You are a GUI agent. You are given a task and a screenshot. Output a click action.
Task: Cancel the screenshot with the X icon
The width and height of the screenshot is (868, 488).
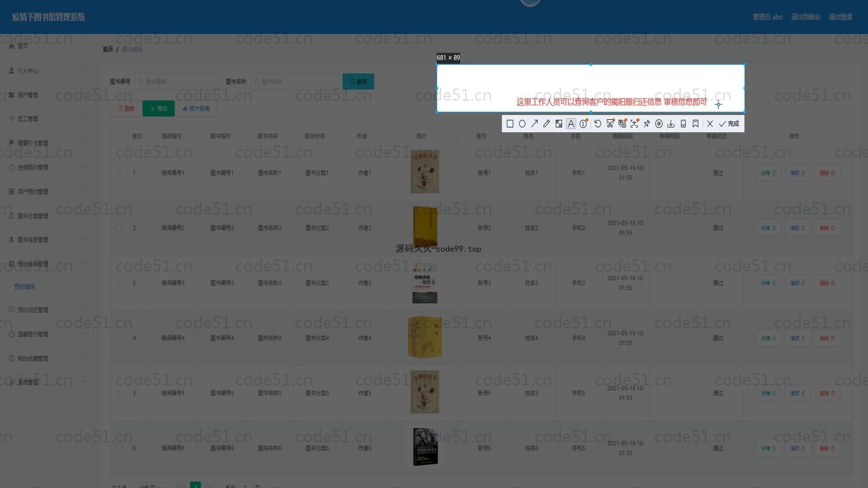pos(710,124)
